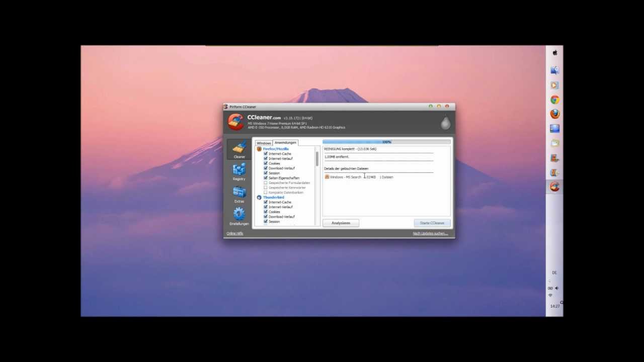Screen dimensions: 644x362
Task: Select the Firefox/Mozilla group header
Action: (x=276, y=149)
